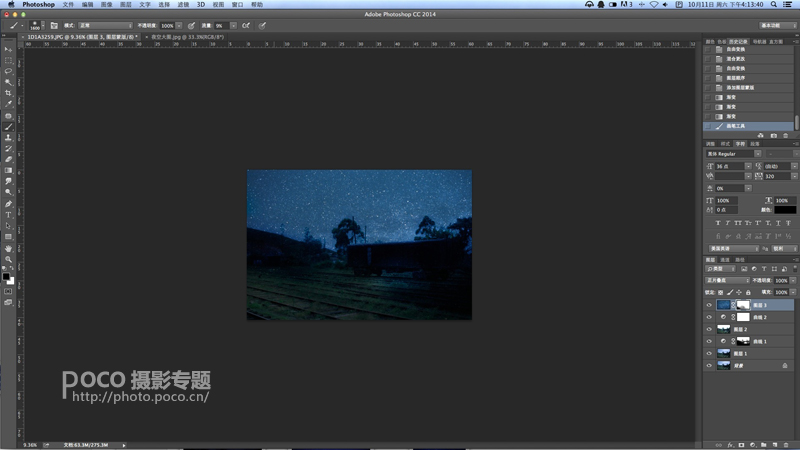Click Faux Bold T button
This screenshot has height=450, width=800.
pyautogui.click(x=718, y=223)
